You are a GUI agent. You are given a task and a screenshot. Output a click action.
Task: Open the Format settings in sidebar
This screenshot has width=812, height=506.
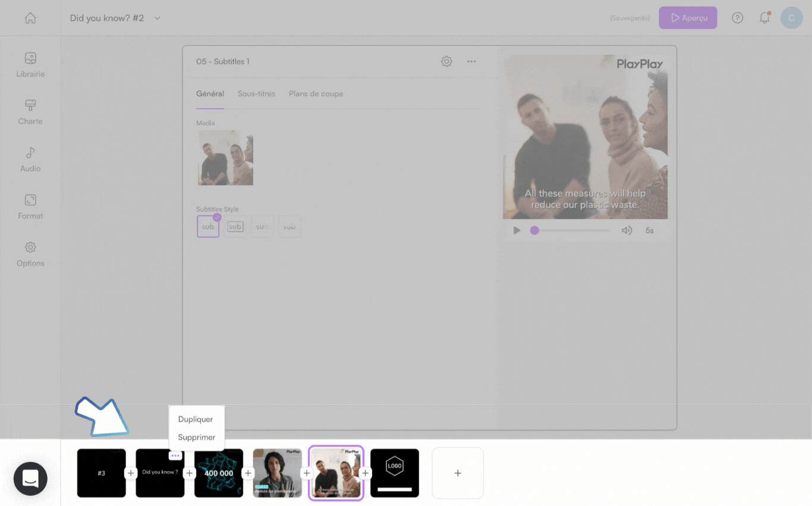click(x=30, y=207)
